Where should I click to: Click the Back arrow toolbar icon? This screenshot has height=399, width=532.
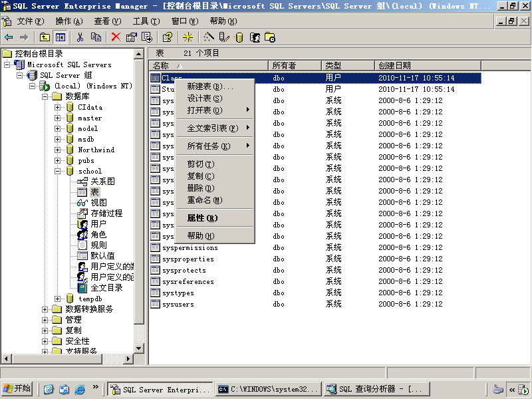(9, 37)
